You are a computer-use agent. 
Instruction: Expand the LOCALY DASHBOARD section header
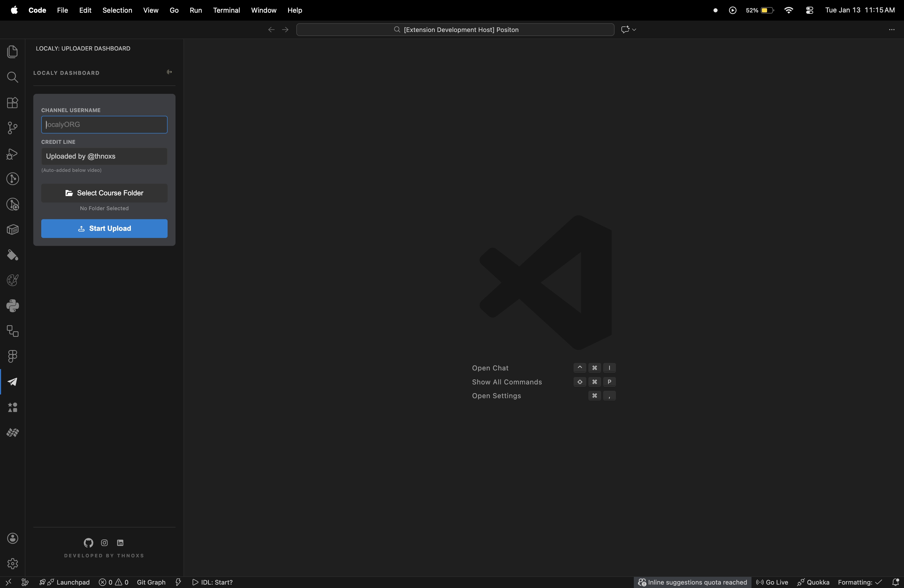[x=66, y=72]
